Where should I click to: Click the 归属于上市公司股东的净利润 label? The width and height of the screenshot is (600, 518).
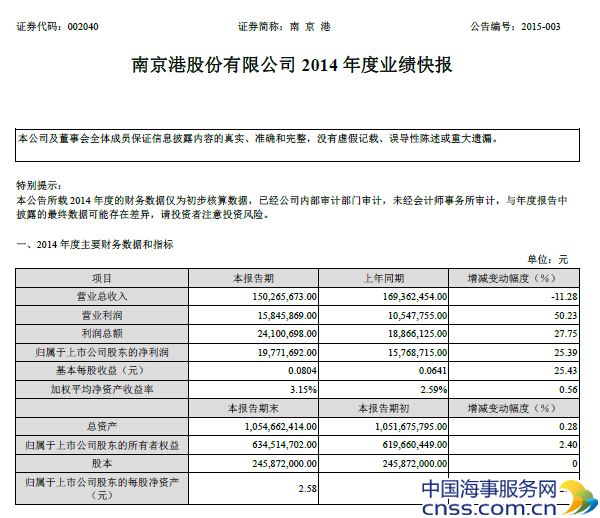pos(102,352)
